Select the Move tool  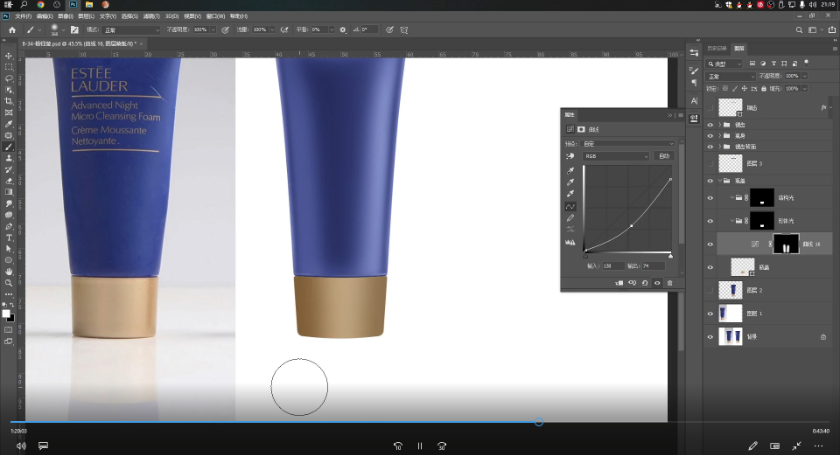(x=9, y=56)
